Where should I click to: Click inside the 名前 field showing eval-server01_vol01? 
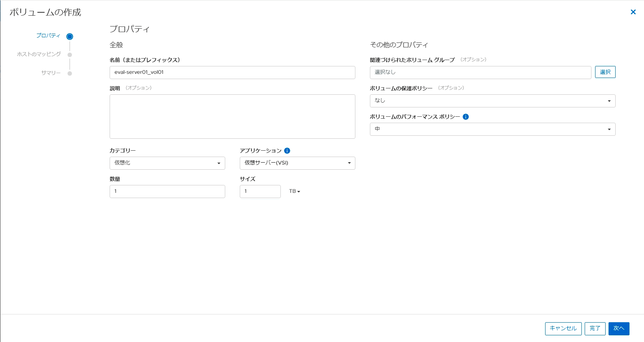pyautogui.click(x=232, y=72)
